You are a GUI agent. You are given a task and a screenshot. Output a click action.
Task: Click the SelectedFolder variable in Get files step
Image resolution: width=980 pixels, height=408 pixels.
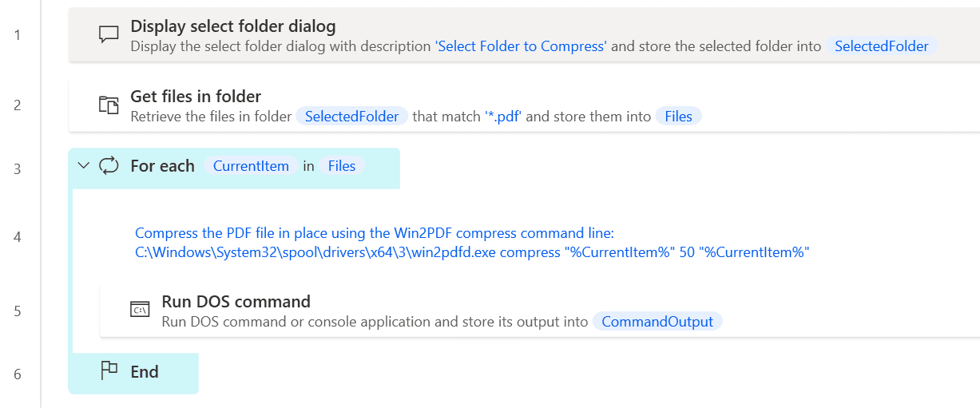pyautogui.click(x=351, y=117)
